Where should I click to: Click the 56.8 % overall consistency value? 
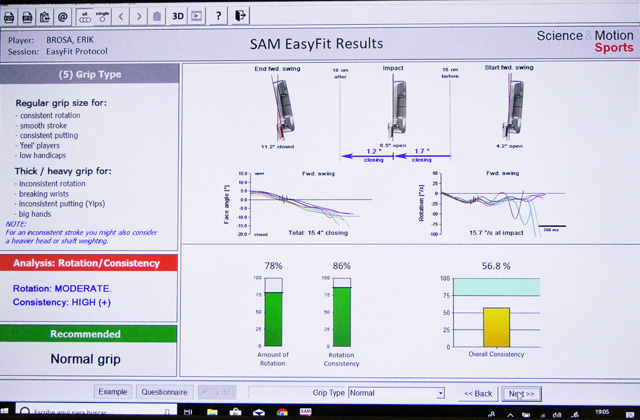(496, 266)
